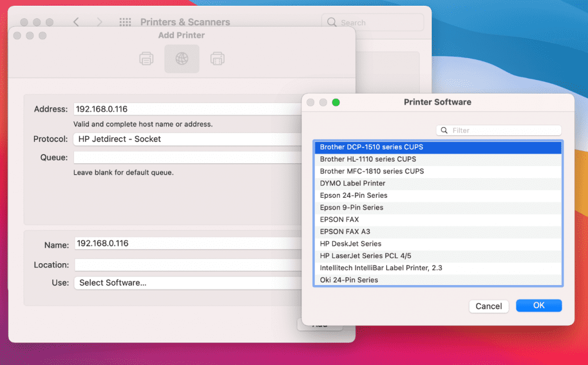This screenshot has height=365, width=588.
Task: Select Epson 9-Pin Series
Action: [438, 208]
